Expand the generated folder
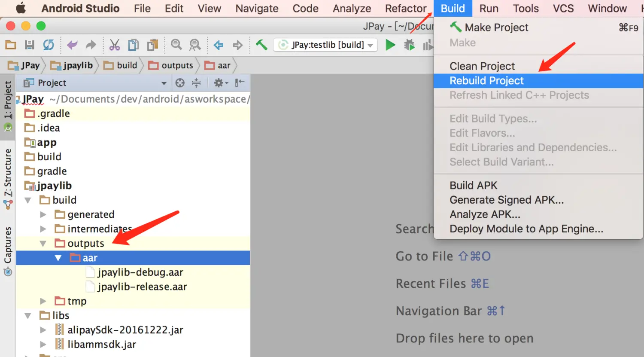 pos(43,214)
